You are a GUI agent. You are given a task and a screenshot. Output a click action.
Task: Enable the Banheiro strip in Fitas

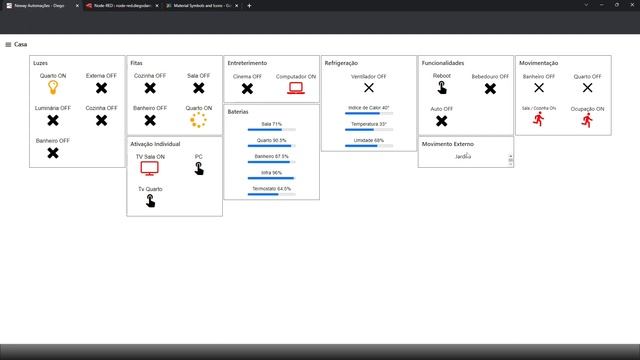[x=150, y=120]
